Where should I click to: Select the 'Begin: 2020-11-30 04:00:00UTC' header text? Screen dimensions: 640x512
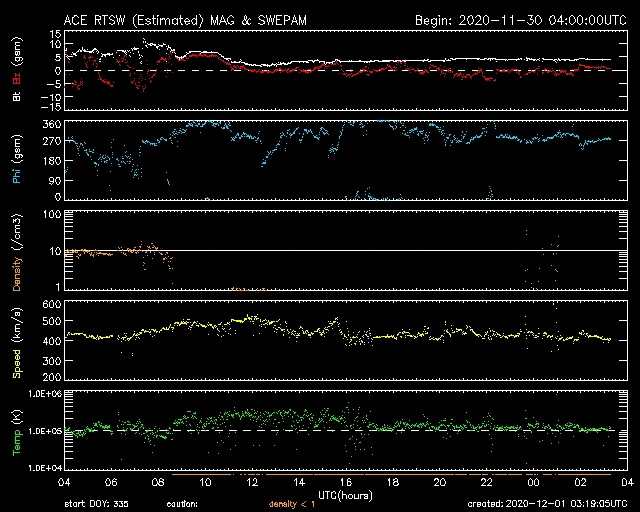click(x=521, y=20)
